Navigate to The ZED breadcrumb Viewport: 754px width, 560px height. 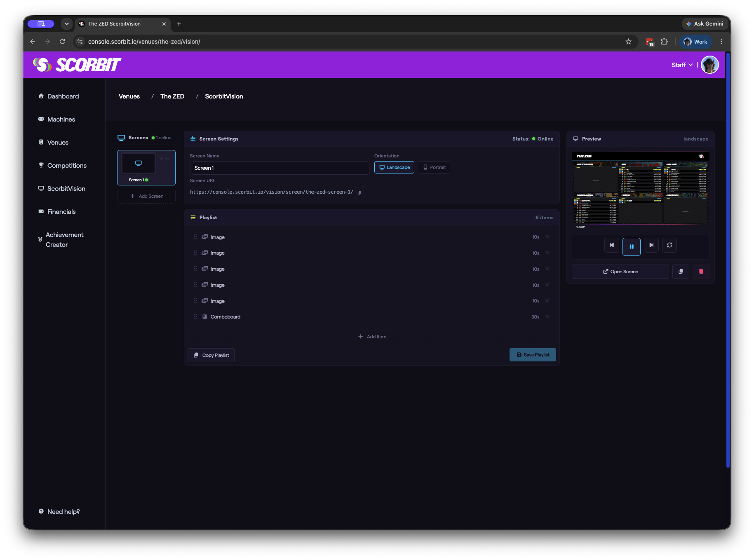(x=172, y=96)
